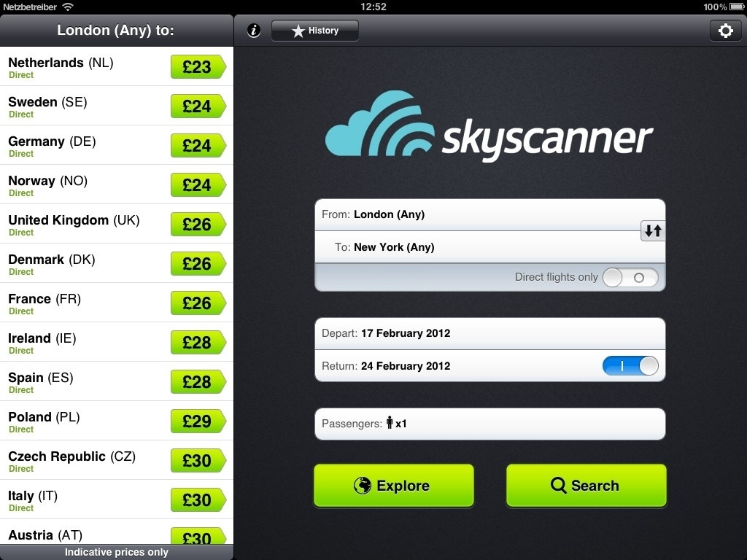Start a flight Search

coord(586,485)
